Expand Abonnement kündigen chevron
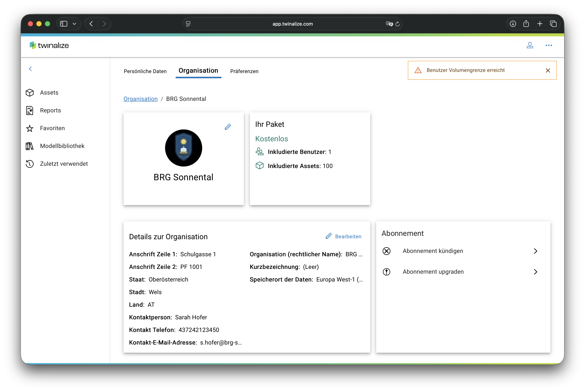The image size is (585, 392). pyautogui.click(x=535, y=251)
